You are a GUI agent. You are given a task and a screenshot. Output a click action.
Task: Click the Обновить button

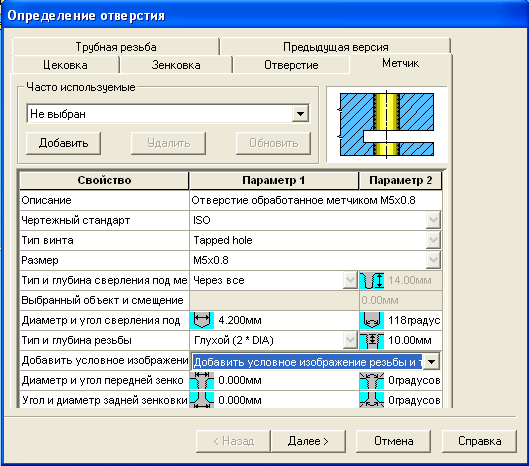(274, 143)
